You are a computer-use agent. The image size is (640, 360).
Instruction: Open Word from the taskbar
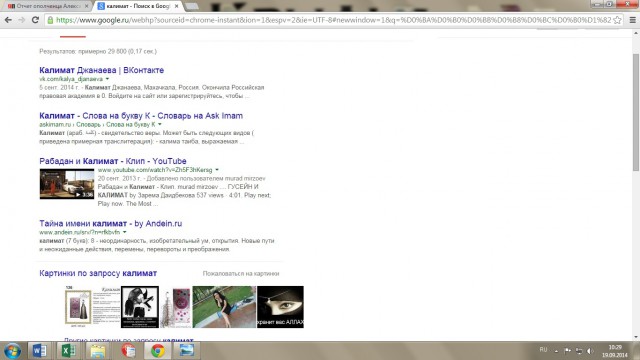pos(39,351)
